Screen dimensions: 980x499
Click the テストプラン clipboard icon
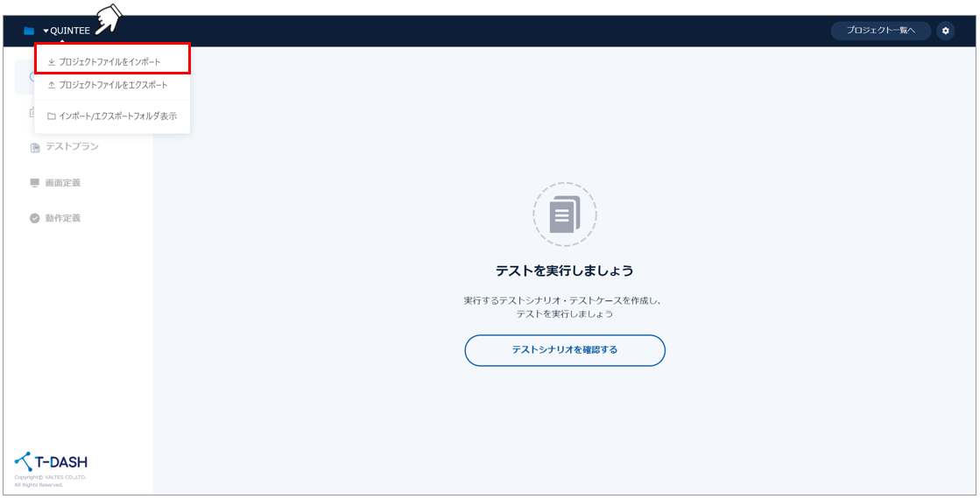click(35, 147)
